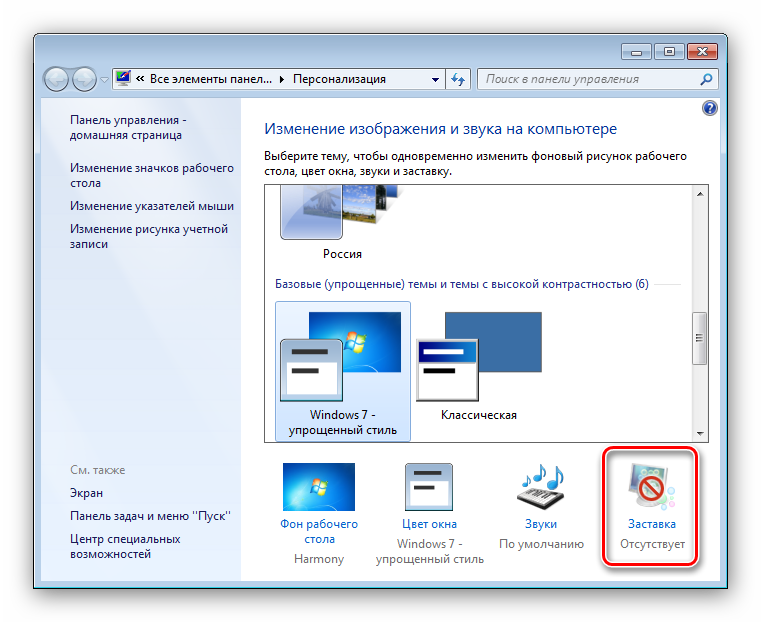Image resolution: width=761 pixels, height=622 pixels.
Task: Maximize the Personalization window
Action: click(x=669, y=51)
